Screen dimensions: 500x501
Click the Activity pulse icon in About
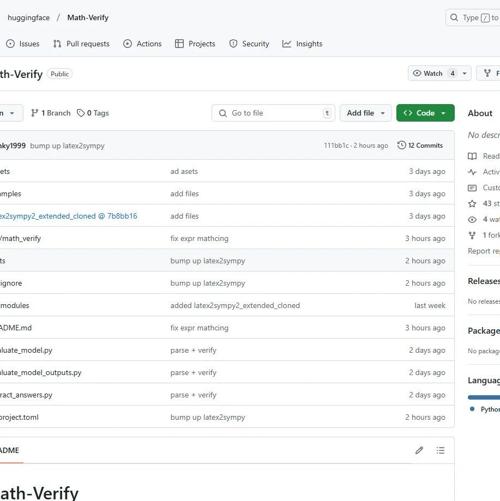(x=472, y=172)
